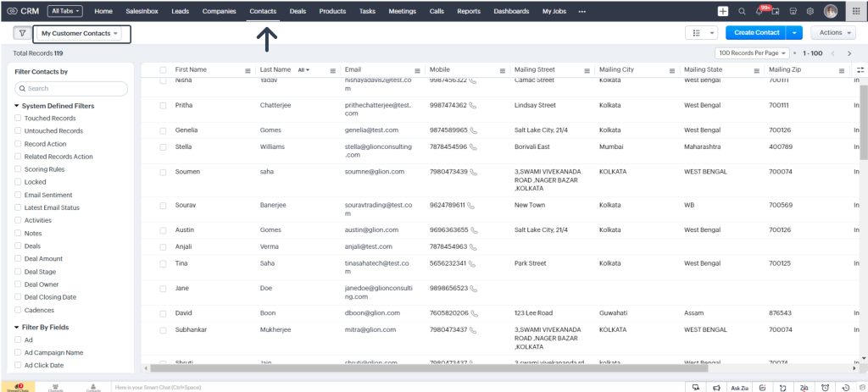Collapse the System Defined Filters section
This screenshot has height=392, width=868.
17,106
